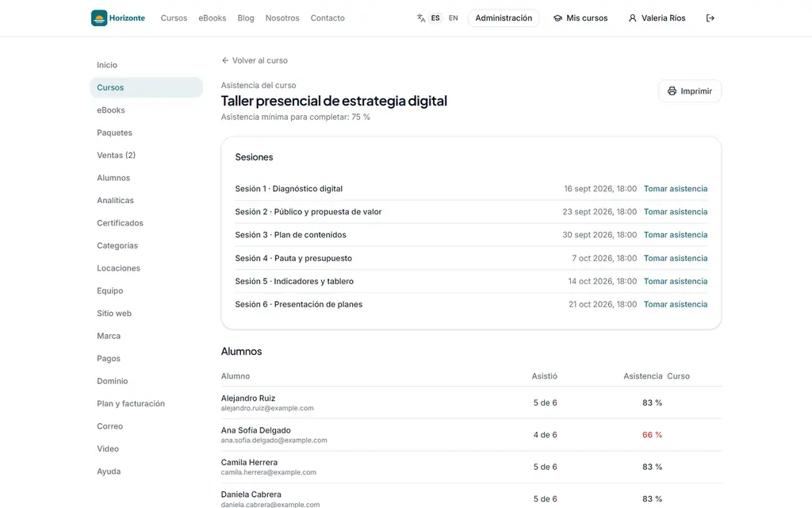The image size is (812, 508).
Task: Click the red 66 % attendance value
Action: [x=652, y=435]
